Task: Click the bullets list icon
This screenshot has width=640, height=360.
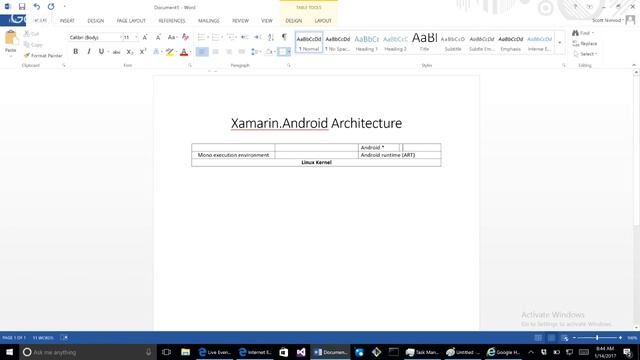Action: pyautogui.click(x=201, y=38)
